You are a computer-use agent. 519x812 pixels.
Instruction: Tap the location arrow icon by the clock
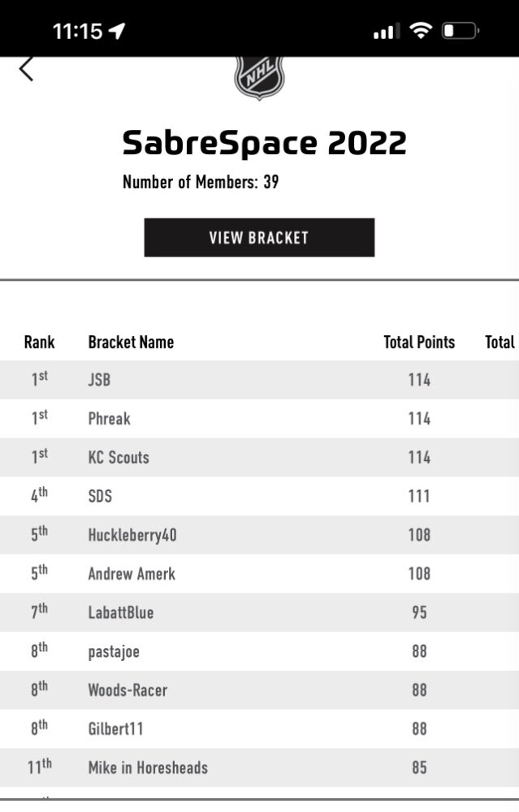pyautogui.click(x=117, y=31)
